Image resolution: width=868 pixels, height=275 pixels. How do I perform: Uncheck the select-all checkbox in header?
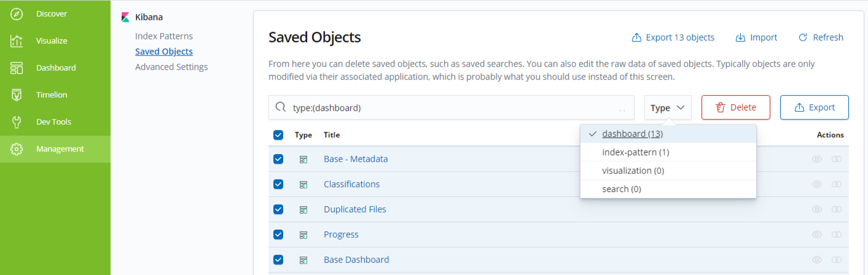[x=278, y=135]
